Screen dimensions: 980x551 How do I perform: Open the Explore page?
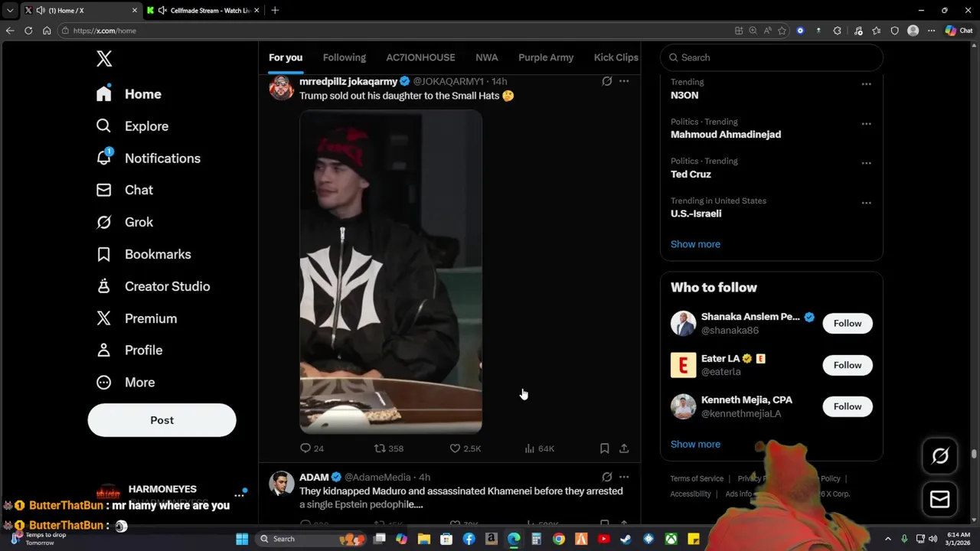tap(132, 126)
